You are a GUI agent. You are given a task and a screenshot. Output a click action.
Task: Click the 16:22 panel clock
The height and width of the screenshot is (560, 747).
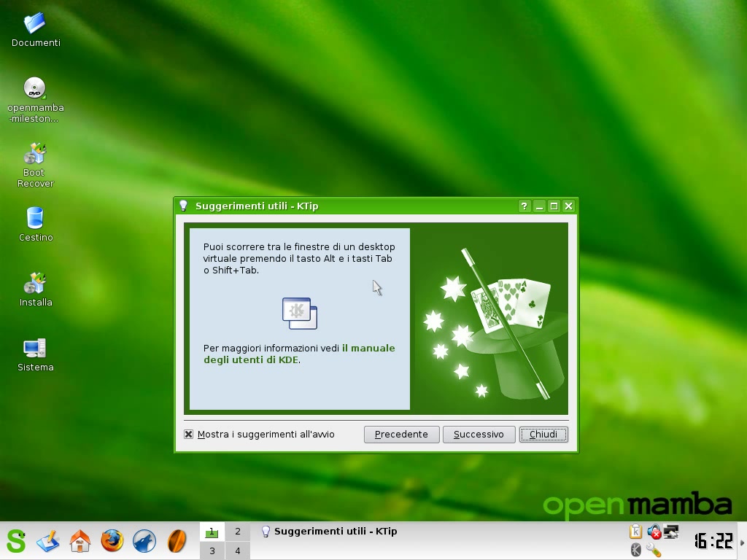point(713,541)
